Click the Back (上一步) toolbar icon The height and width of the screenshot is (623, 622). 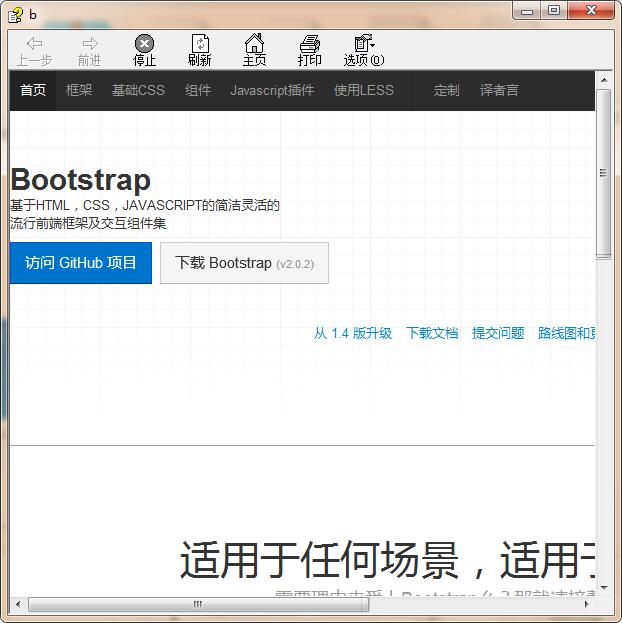click(x=35, y=51)
